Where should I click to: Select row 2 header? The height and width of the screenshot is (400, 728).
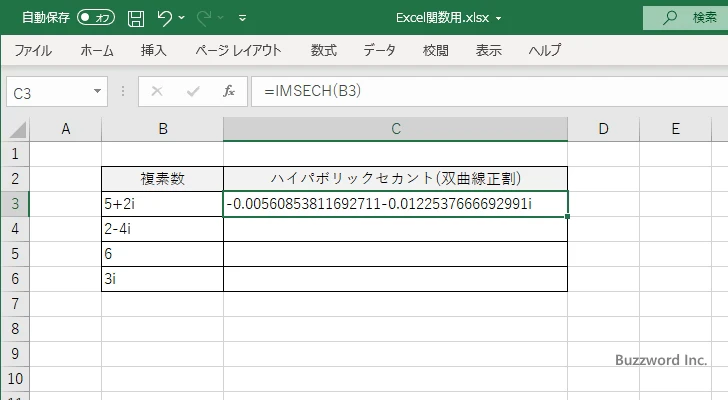click(15, 179)
